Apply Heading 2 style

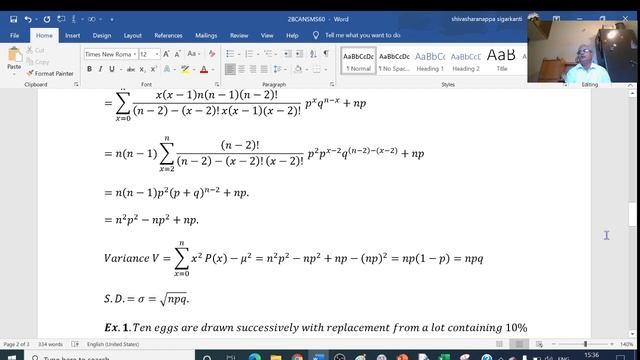[466, 61]
